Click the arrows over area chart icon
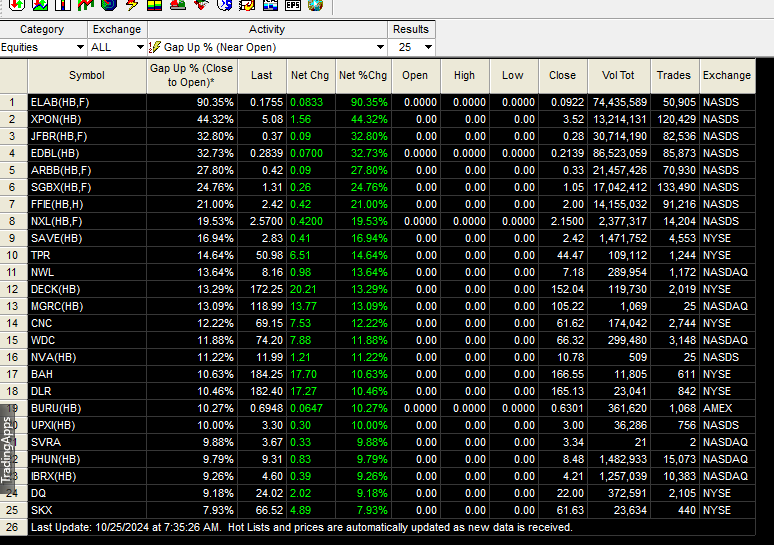 (40, 5)
